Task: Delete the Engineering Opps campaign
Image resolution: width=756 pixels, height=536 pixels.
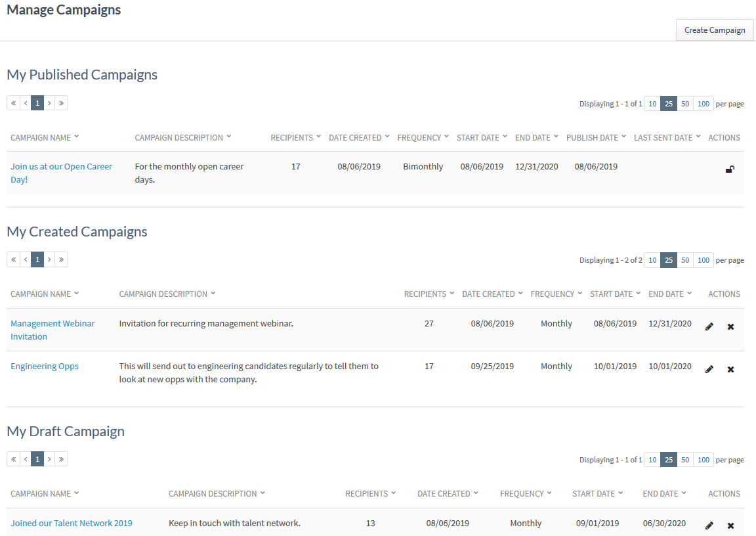Action: 730,369
